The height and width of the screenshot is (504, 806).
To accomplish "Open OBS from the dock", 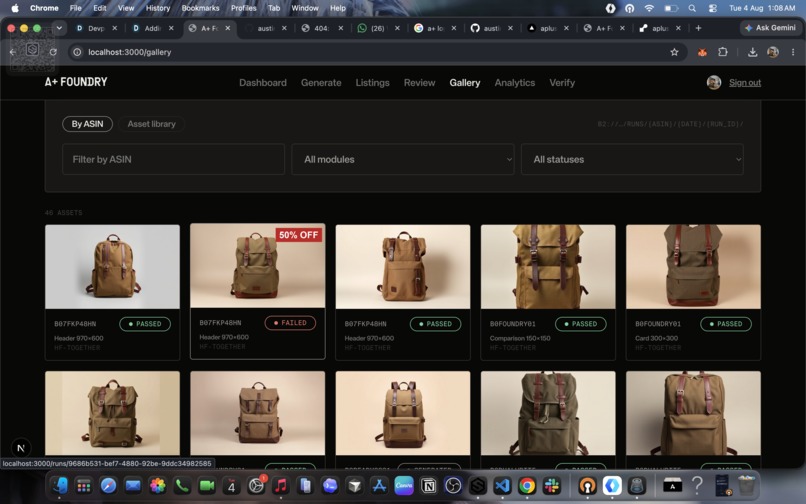I will point(453,485).
